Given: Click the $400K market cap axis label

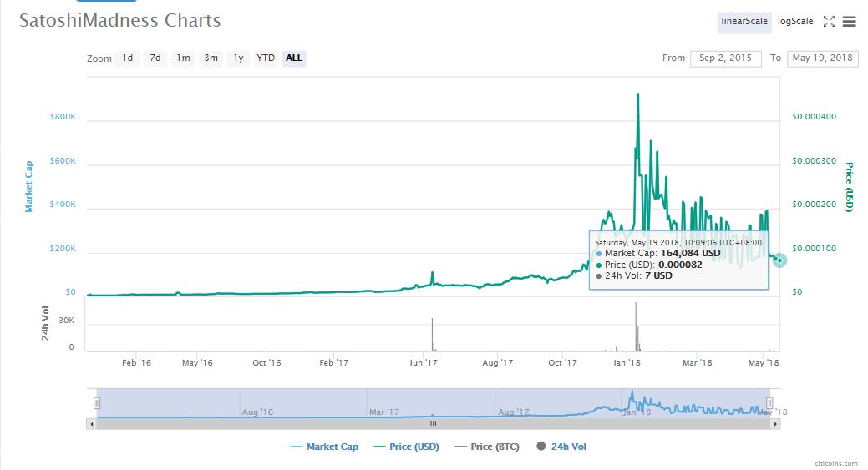Looking at the screenshot, I should coord(63,205).
